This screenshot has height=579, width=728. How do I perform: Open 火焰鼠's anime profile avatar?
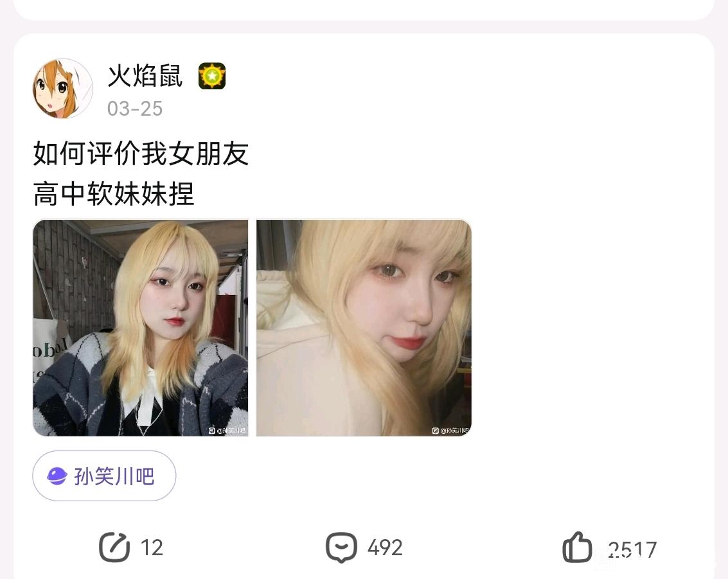pyautogui.click(x=63, y=88)
